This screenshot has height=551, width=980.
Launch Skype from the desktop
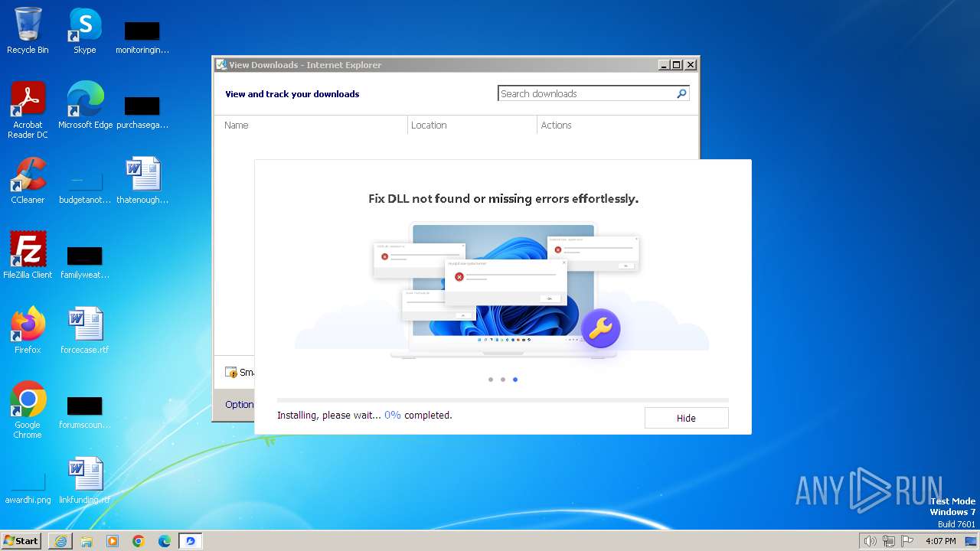(x=84, y=31)
